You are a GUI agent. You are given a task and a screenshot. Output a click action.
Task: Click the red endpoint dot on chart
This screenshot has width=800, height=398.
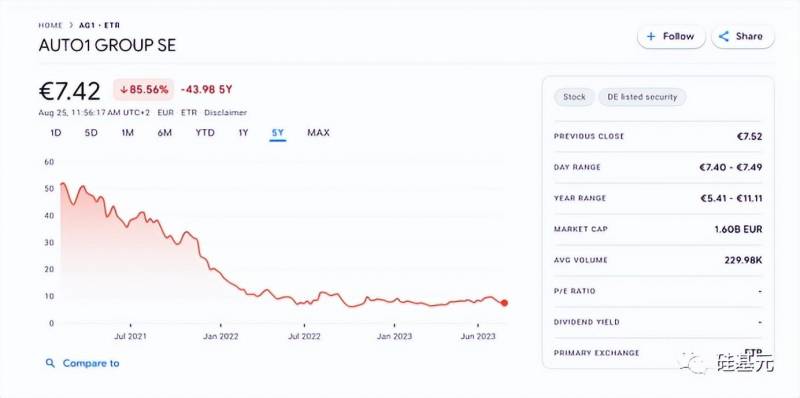(504, 303)
